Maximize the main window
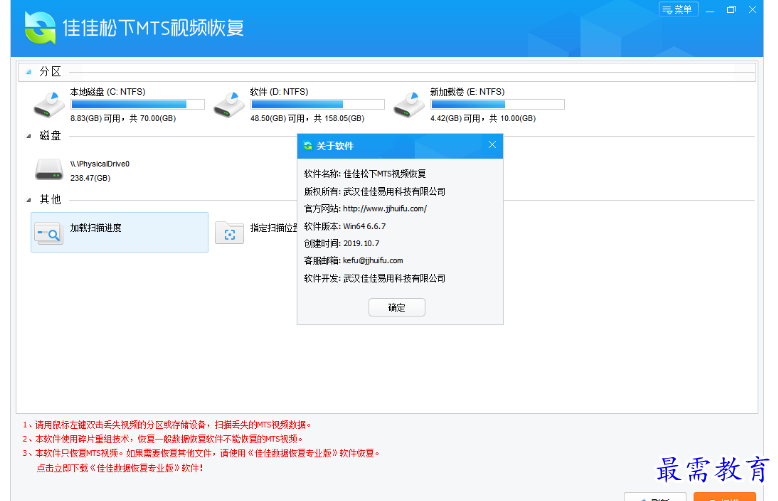The image size is (778, 501). (731, 10)
